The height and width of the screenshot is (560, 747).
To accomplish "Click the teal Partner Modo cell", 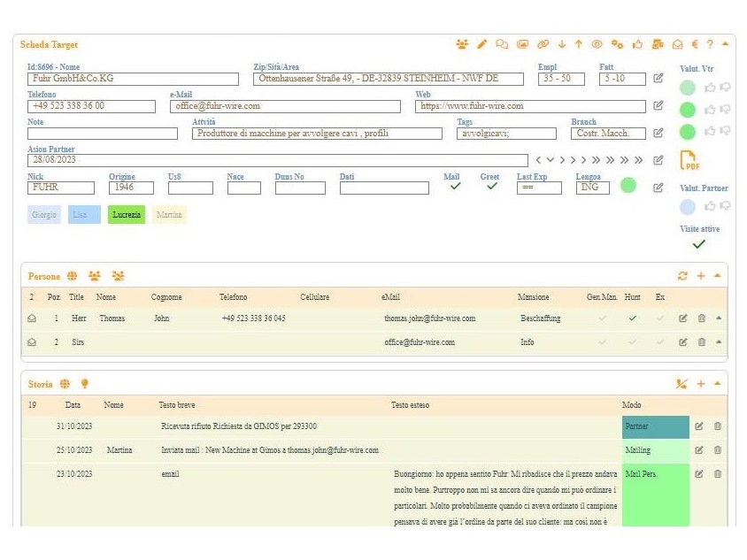I will click(655, 426).
